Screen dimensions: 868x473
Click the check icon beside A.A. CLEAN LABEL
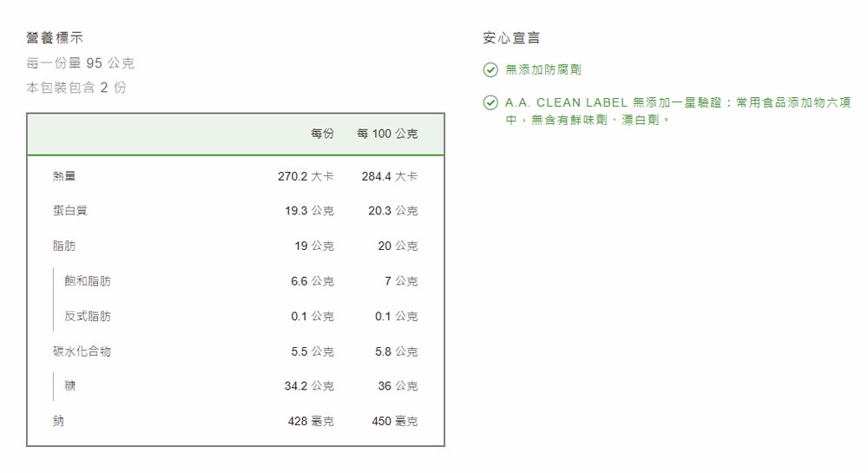pos(490,103)
